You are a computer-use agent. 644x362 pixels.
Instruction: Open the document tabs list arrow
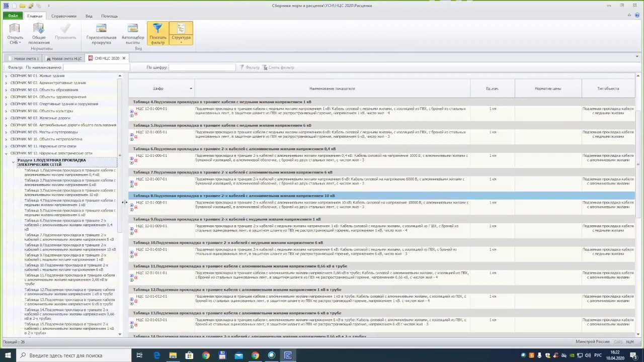[637, 57]
